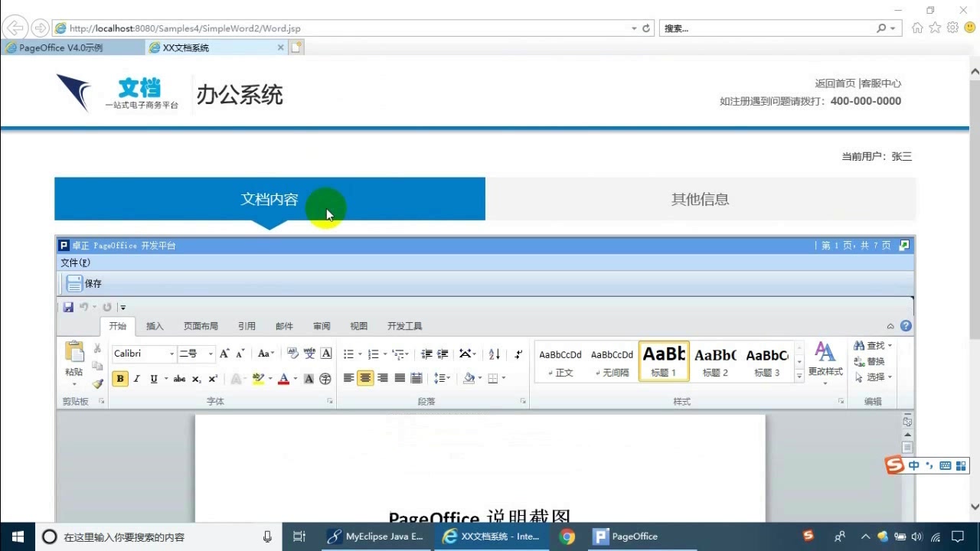Open the line spacing dropdown
980x551 pixels.
[x=442, y=378]
